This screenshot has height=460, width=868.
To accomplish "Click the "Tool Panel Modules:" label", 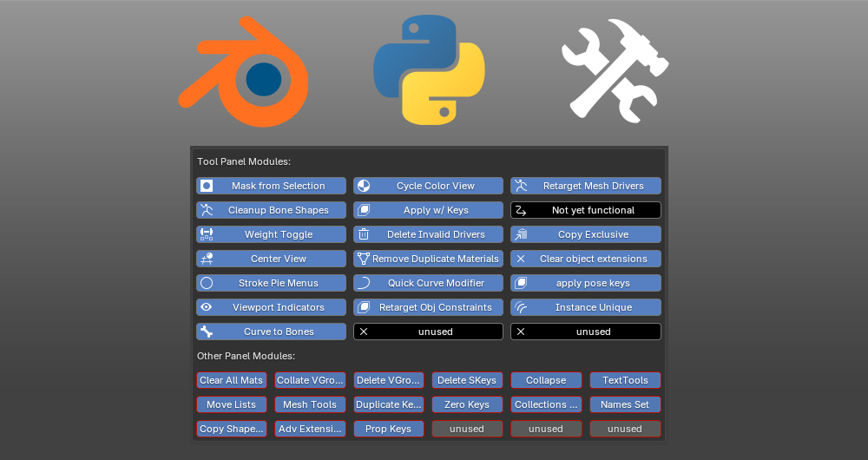I will click(244, 161).
